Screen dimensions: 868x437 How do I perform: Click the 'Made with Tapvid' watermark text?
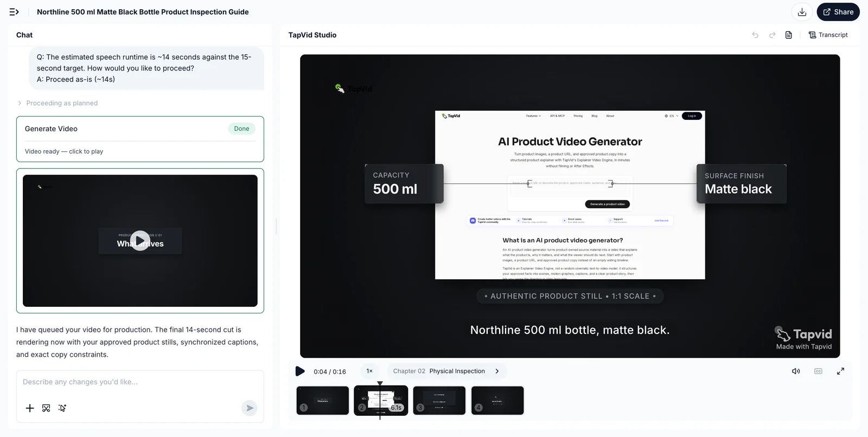pyautogui.click(x=804, y=347)
